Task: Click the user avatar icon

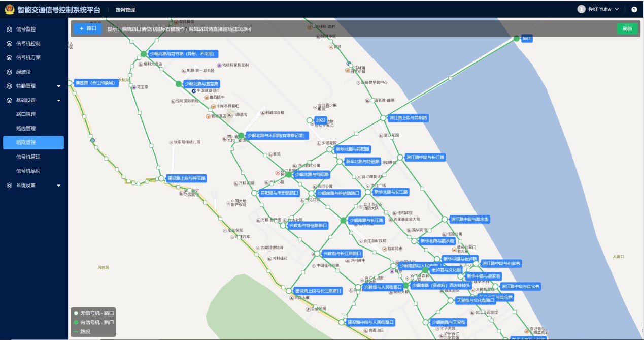Action: pyautogui.click(x=582, y=9)
